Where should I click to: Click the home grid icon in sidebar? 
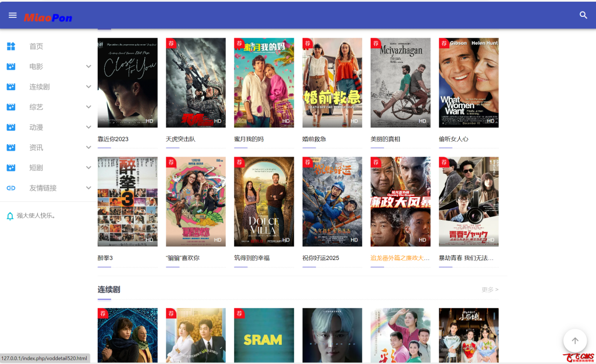(11, 47)
